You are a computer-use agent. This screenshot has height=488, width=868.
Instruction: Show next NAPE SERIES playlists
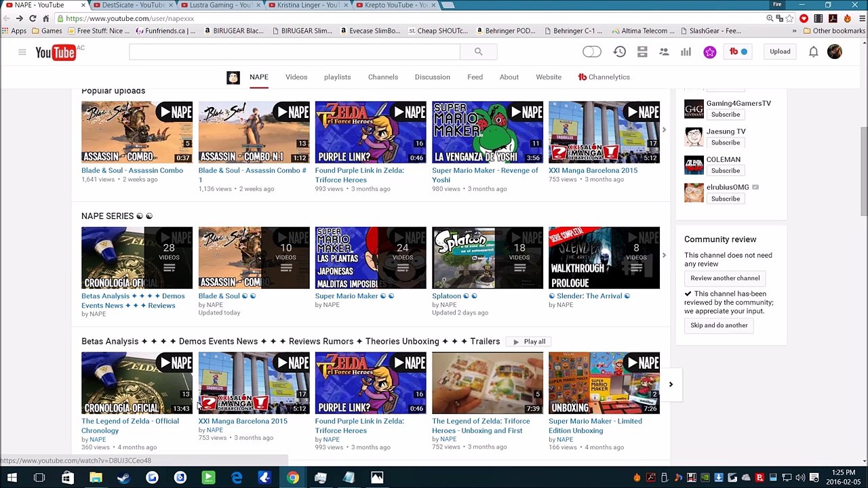(664, 256)
